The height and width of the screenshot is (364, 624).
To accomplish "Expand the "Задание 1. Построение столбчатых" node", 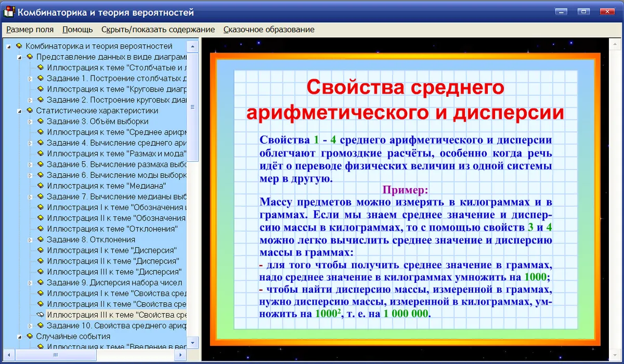I will tap(30, 79).
